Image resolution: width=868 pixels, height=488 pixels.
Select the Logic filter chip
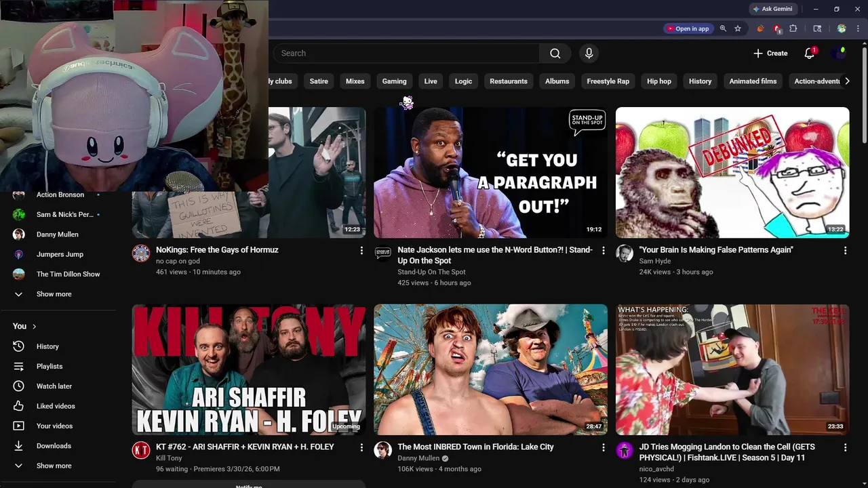(463, 81)
